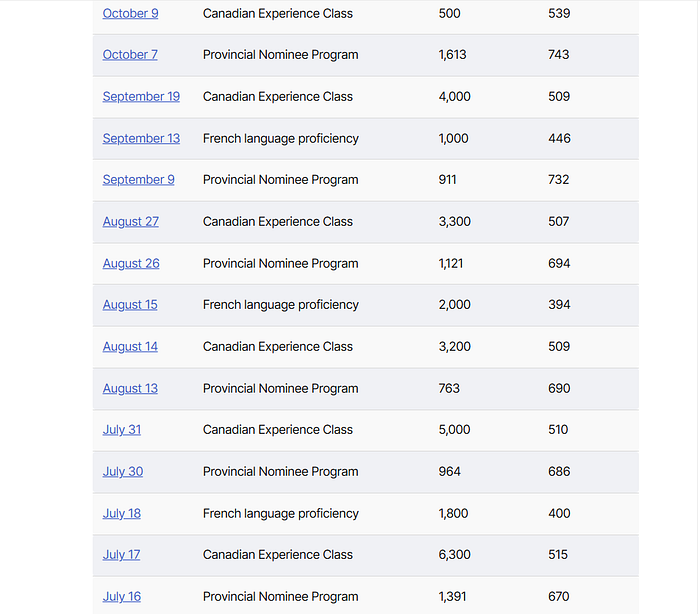700x614 pixels.
Task: Click the August 26 date link
Action: pos(130,264)
